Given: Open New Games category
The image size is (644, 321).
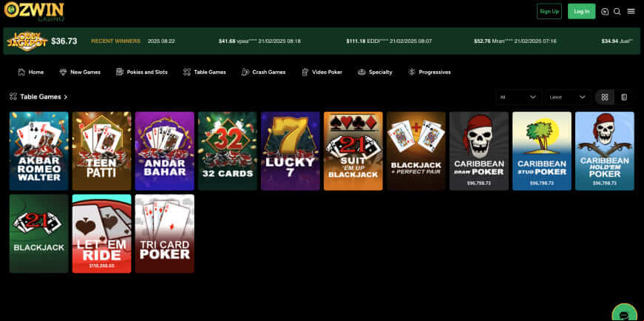Looking at the screenshot, I should (x=80, y=72).
